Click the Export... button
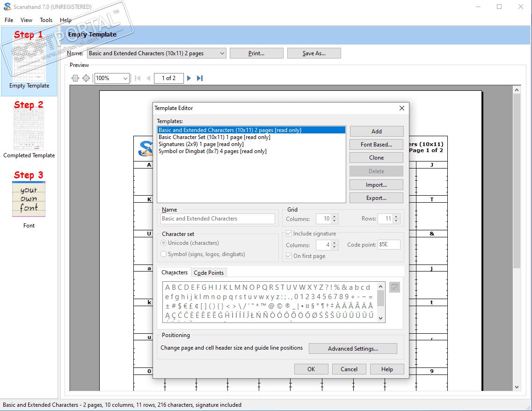Image resolution: width=532 pixels, height=411 pixels. pyautogui.click(x=376, y=198)
